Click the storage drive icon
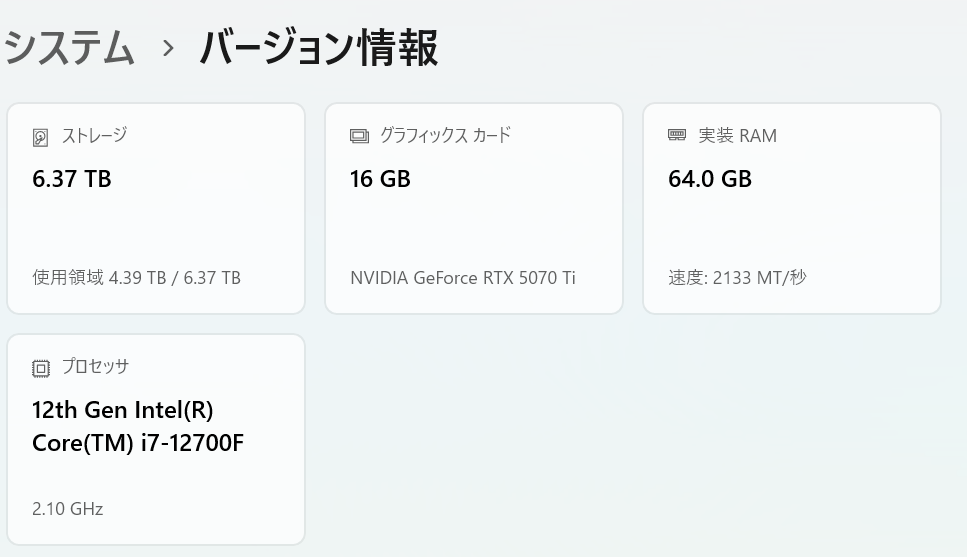The height and width of the screenshot is (557, 967). pyautogui.click(x=41, y=137)
